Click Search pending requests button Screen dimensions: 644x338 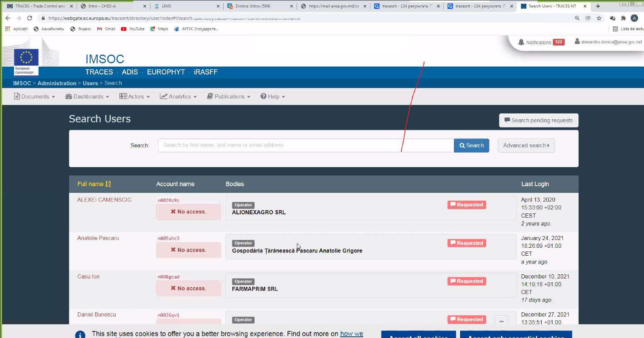coord(538,120)
